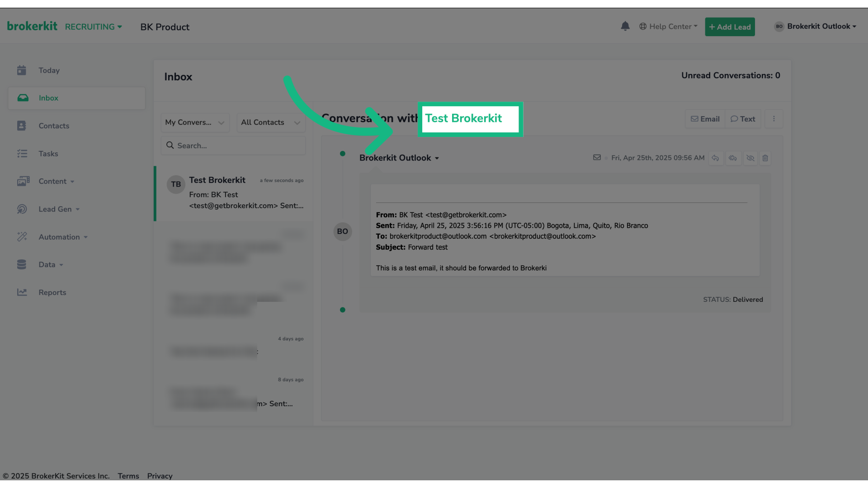Click the From: BK Test line in email body
Screen dimensions: 868x488
coord(441,215)
